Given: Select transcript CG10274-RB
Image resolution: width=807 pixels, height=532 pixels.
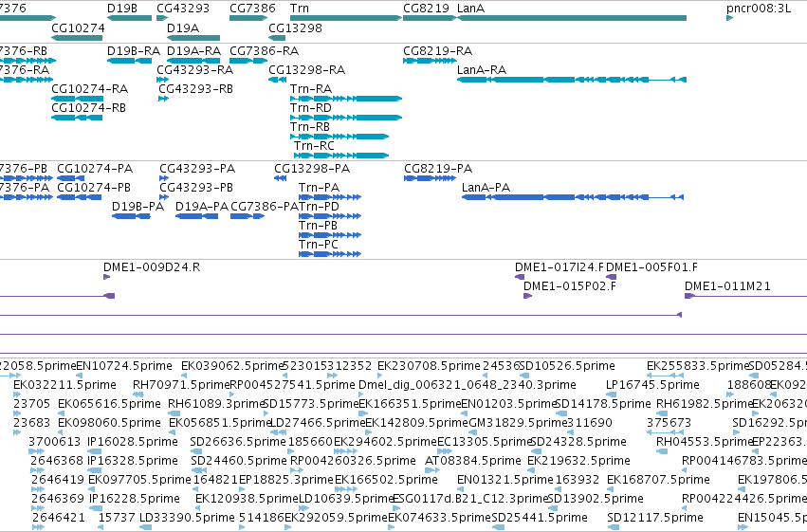Looking at the screenshot, I should click(88, 108).
